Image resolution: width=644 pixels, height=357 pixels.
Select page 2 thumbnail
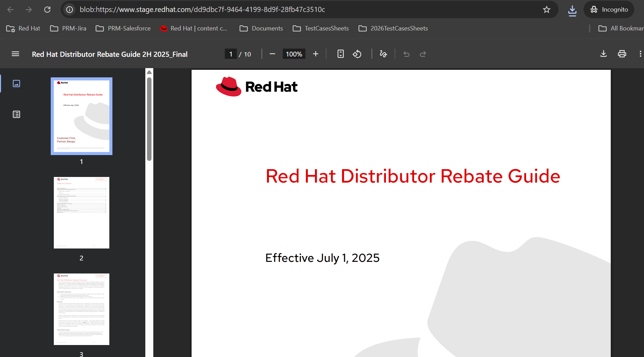[82, 213]
